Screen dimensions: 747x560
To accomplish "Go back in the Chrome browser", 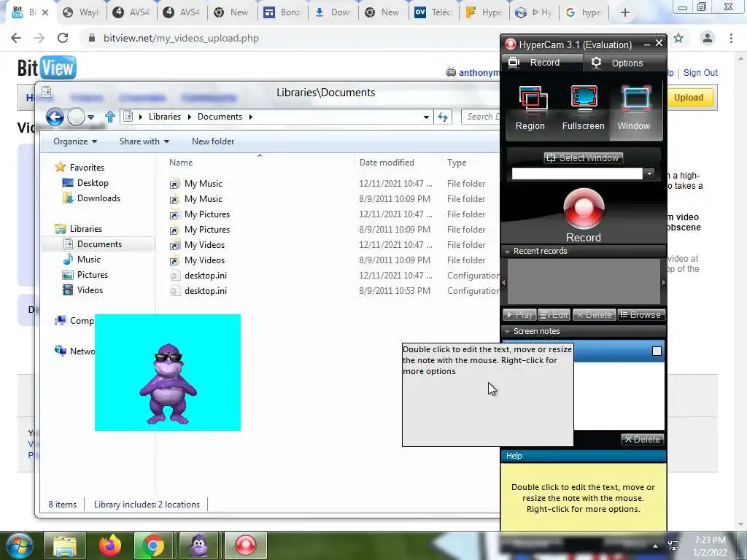I will coord(16,38).
